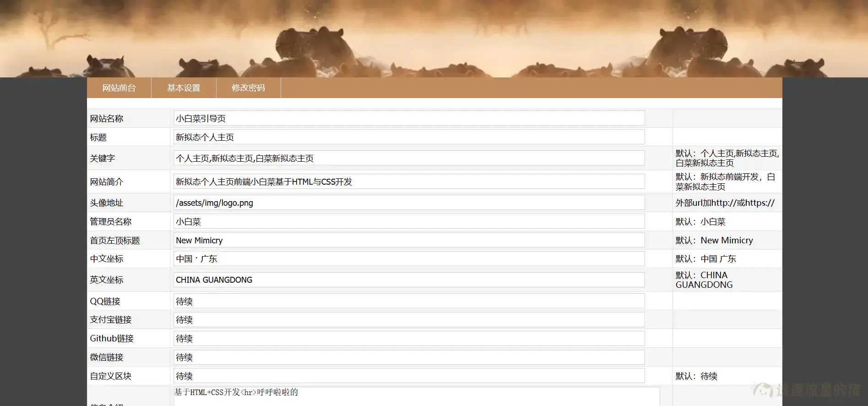Click into the 关键字 input box
Screen dimensions: 868x406
click(409, 158)
